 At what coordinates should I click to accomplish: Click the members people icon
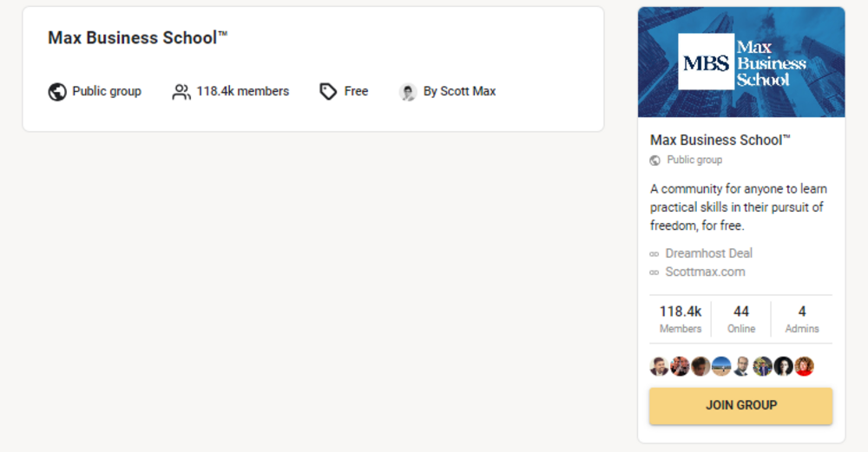coord(181,92)
